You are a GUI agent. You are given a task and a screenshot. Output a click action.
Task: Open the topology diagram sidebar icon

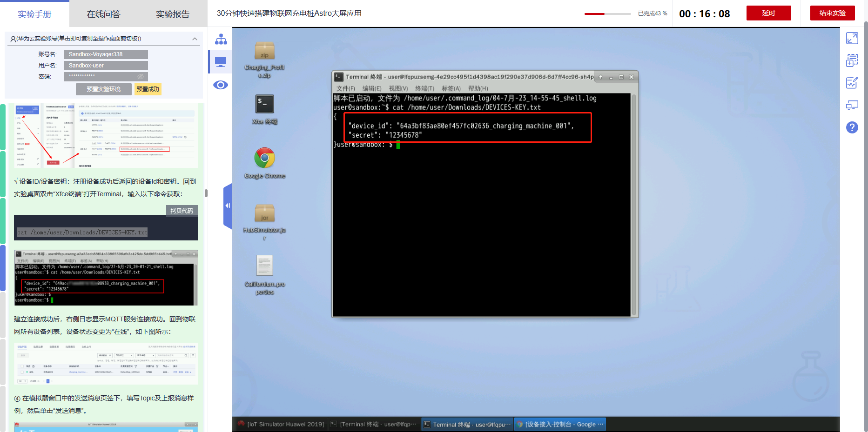(x=221, y=40)
